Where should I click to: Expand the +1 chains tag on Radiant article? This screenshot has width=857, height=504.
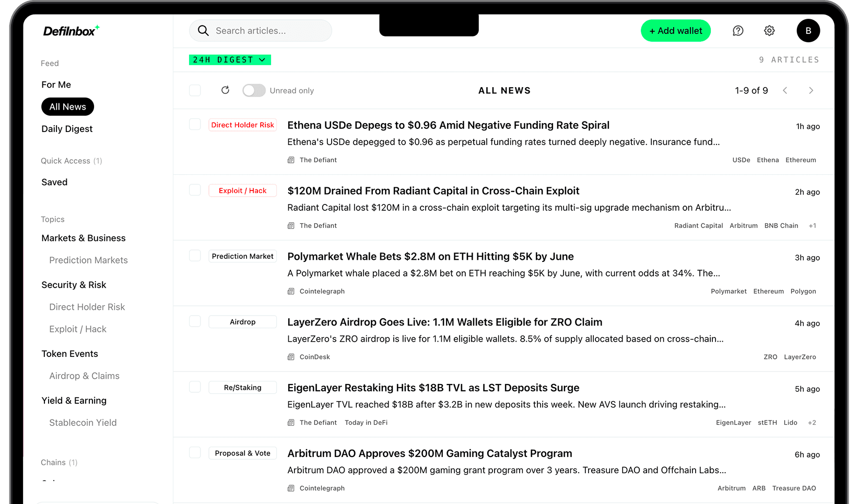(x=812, y=225)
